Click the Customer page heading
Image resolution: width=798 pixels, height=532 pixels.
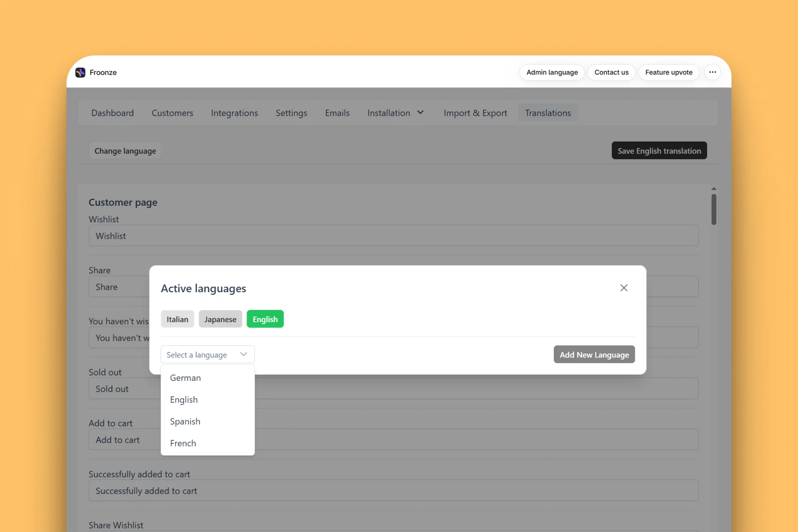coord(123,203)
